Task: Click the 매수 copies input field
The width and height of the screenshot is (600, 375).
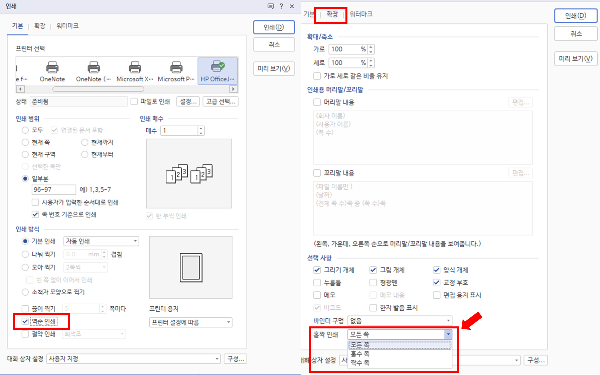Action: pyautogui.click(x=179, y=130)
